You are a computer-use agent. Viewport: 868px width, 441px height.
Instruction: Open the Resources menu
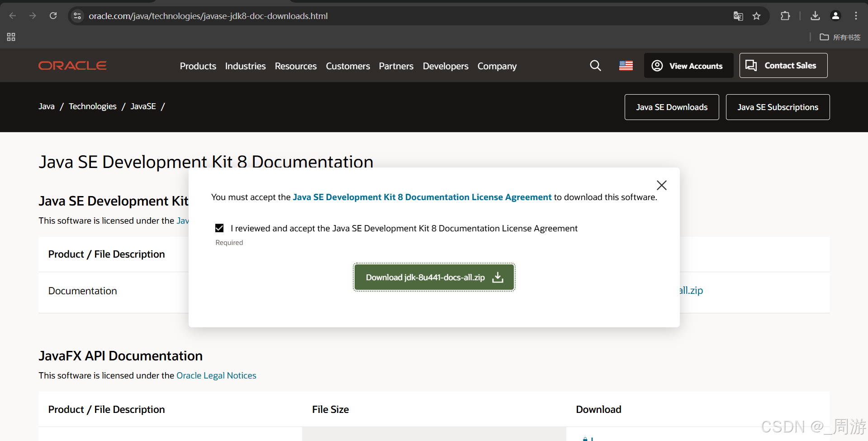tap(296, 66)
